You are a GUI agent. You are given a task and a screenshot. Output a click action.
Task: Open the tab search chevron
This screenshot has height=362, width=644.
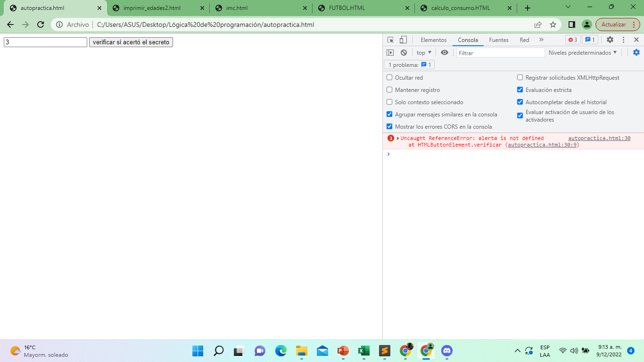click(x=568, y=7)
